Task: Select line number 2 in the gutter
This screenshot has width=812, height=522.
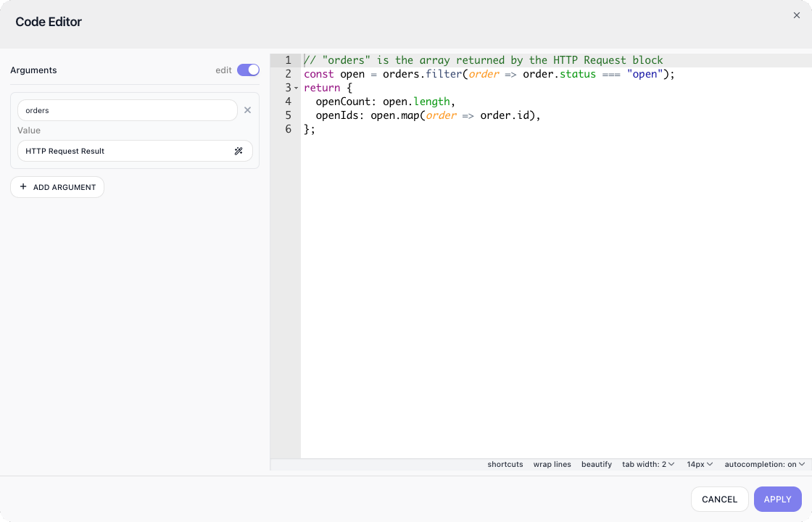Action: 289,74
